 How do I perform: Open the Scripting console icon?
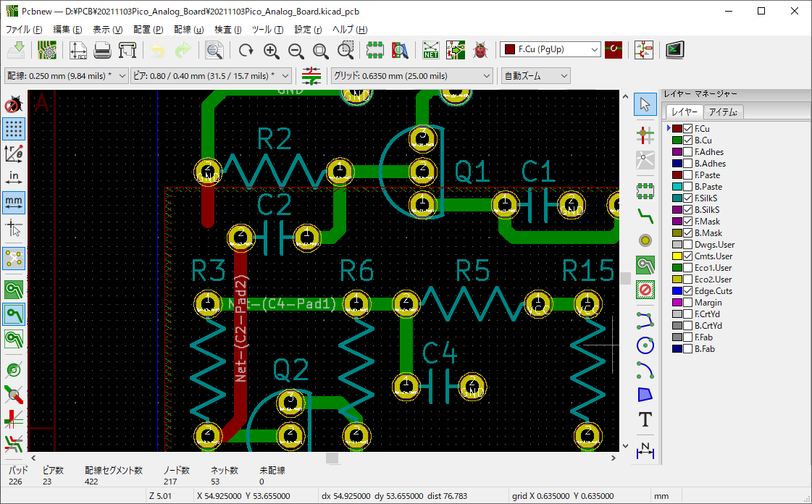pyautogui.click(x=675, y=50)
